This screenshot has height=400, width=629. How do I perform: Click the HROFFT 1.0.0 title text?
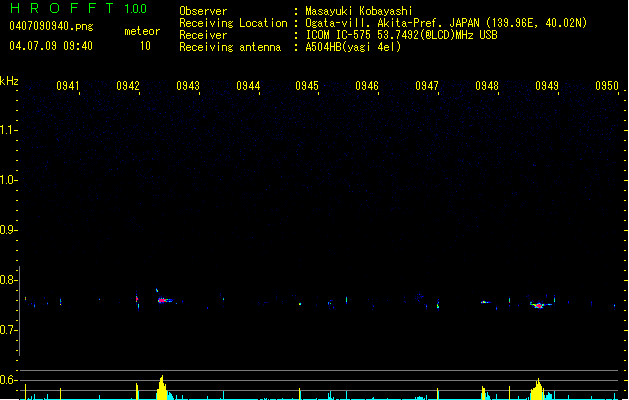[x=79, y=8]
